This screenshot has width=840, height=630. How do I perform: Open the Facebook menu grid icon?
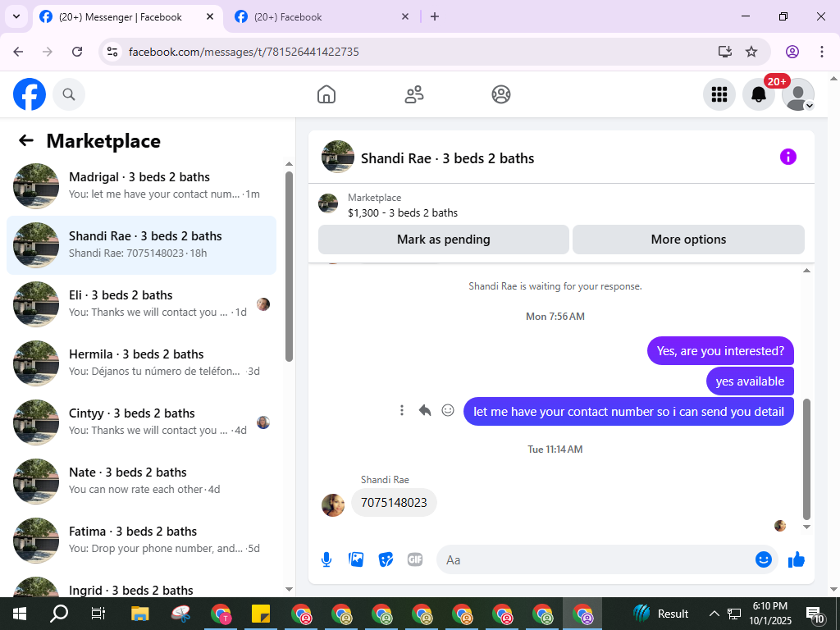719,94
